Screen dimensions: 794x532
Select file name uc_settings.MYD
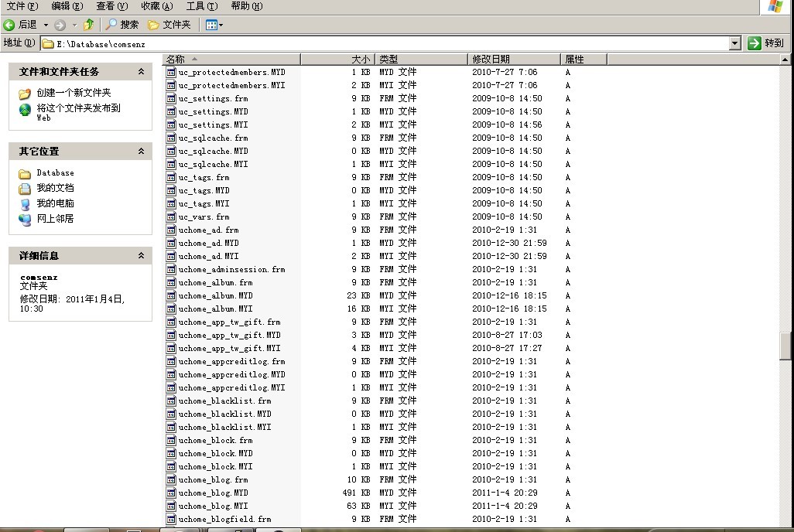[x=213, y=112]
